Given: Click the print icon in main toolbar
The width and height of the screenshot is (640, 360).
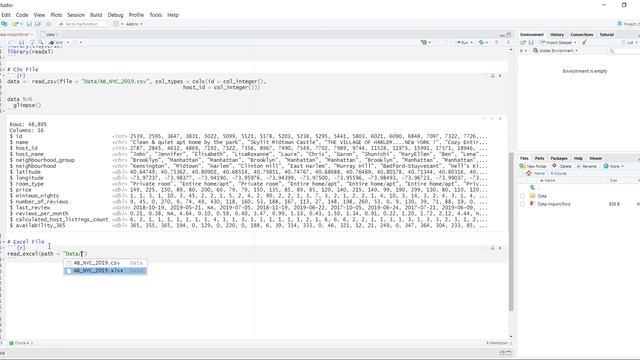Looking at the screenshot, I should point(48,24).
